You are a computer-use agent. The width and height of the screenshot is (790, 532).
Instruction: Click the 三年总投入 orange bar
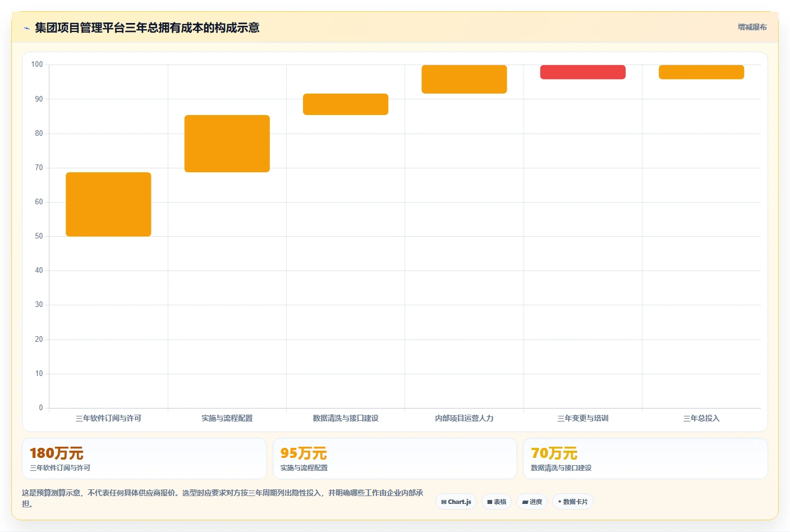(701, 72)
